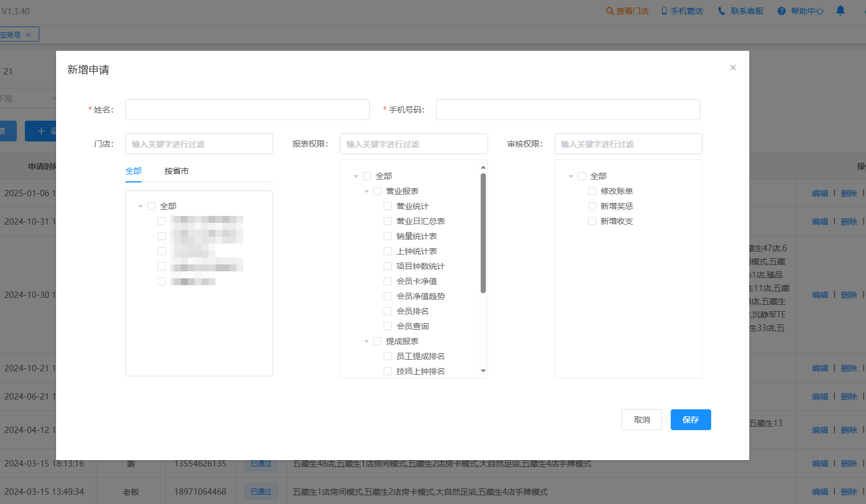The image size is (866, 504).
Task: Toggle 营业报表 checkbox
Action: [377, 191]
